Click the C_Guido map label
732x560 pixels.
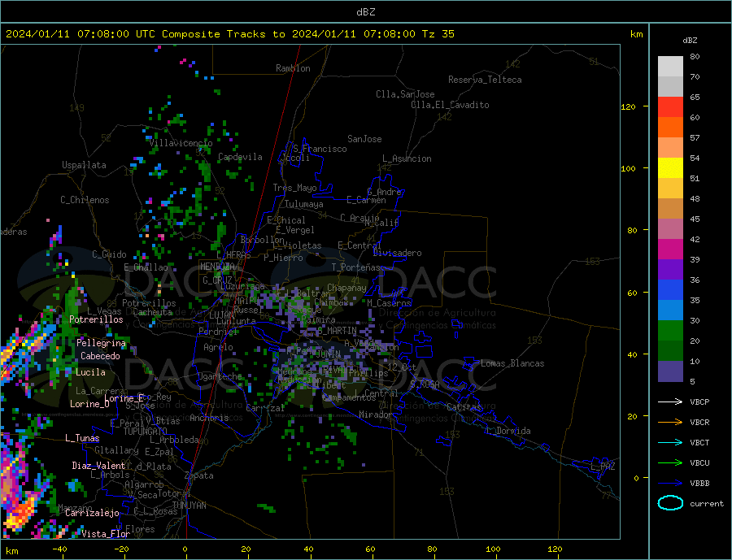click(109, 254)
